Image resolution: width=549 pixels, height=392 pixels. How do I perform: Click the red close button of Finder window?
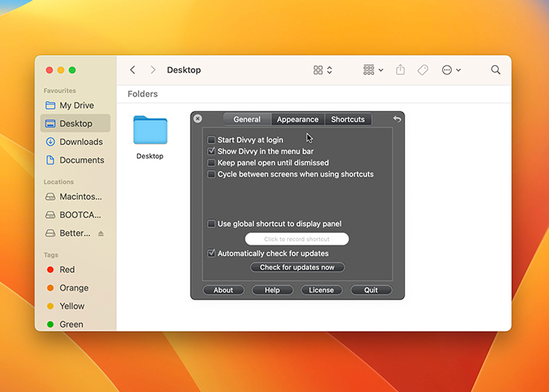pyautogui.click(x=49, y=70)
